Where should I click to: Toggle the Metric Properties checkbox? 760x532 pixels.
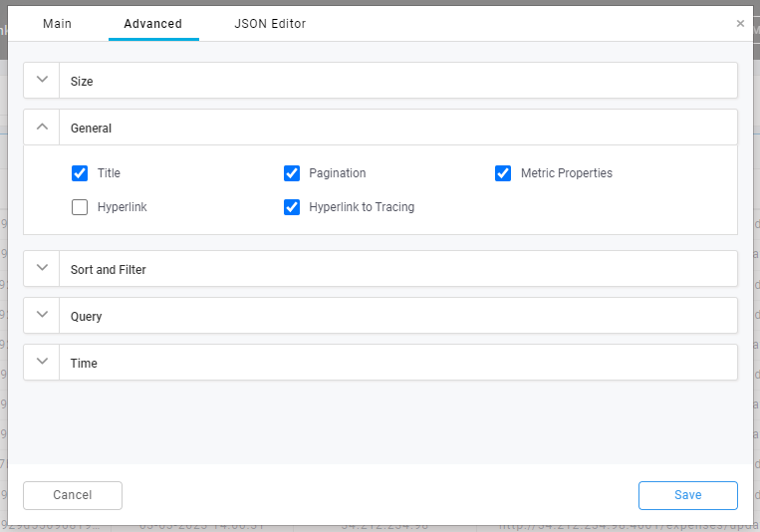click(503, 173)
